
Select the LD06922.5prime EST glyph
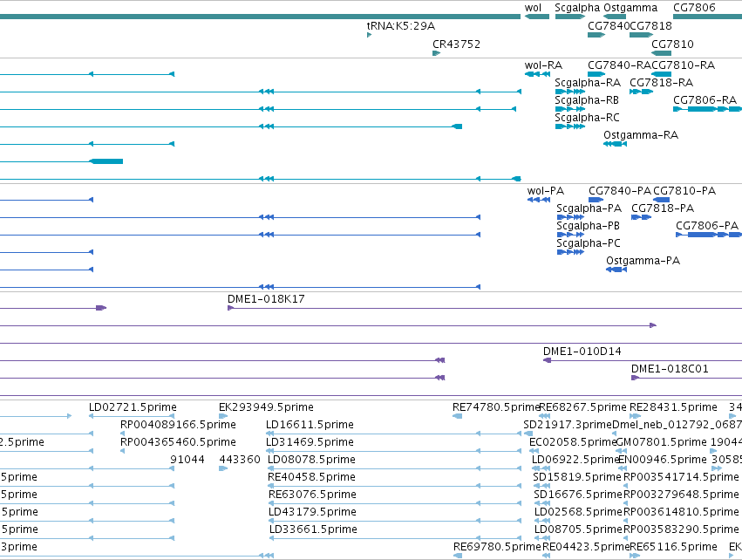[541, 468]
